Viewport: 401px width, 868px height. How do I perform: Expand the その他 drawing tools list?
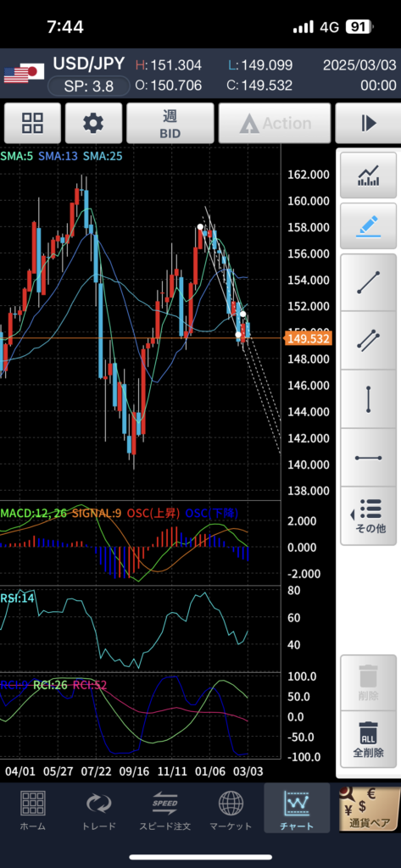(x=368, y=516)
